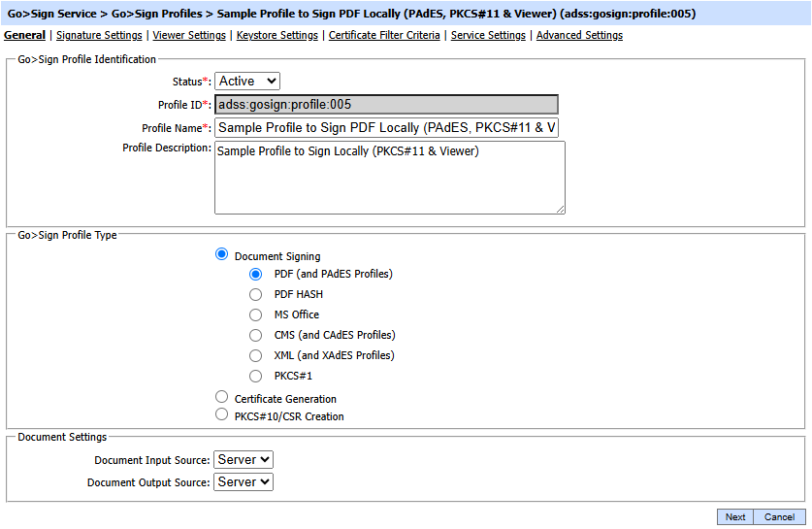Choose the MS Office signing option
The height and width of the screenshot is (529, 812).
256,314
